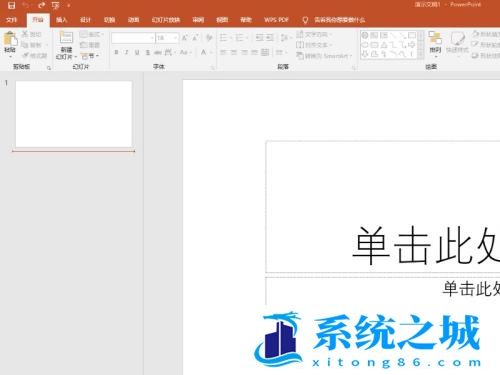The height and width of the screenshot is (375, 500).
Task: Toggle text Shadow formatting
Action: (x=148, y=52)
